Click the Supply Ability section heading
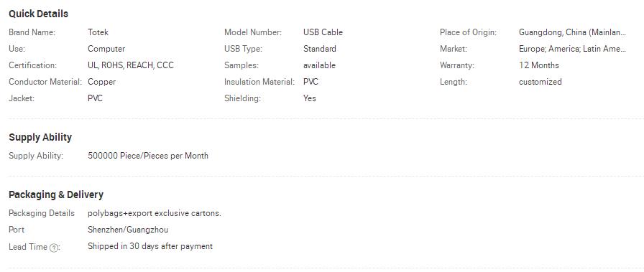The width and height of the screenshot is (644, 272). pos(40,138)
